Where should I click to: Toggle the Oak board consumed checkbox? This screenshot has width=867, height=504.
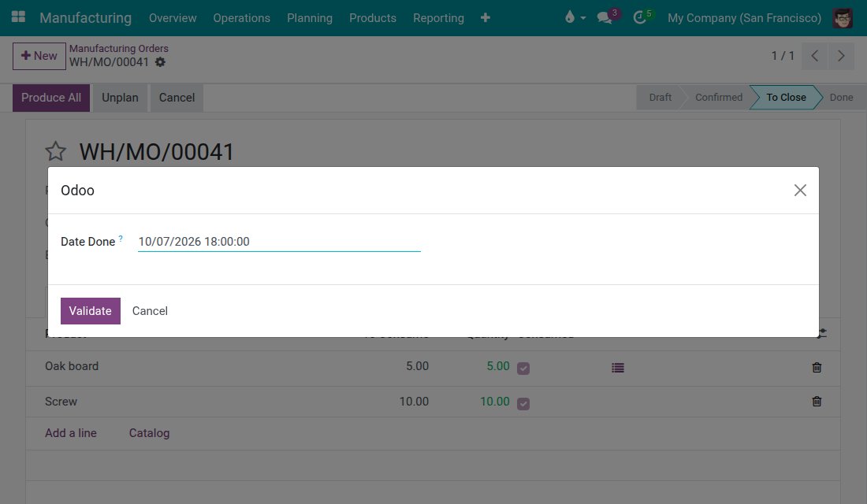(x=523, y=368)
